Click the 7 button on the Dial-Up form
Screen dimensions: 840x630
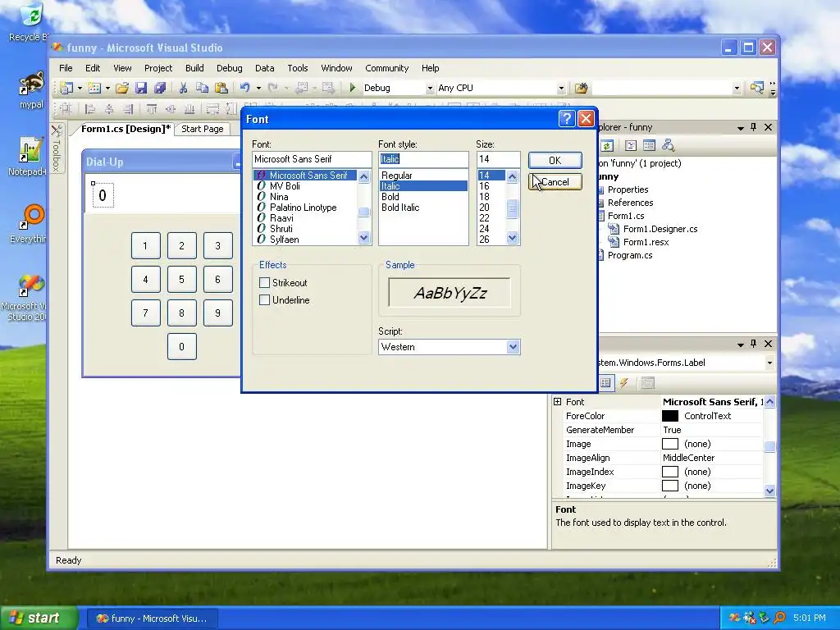146,313
